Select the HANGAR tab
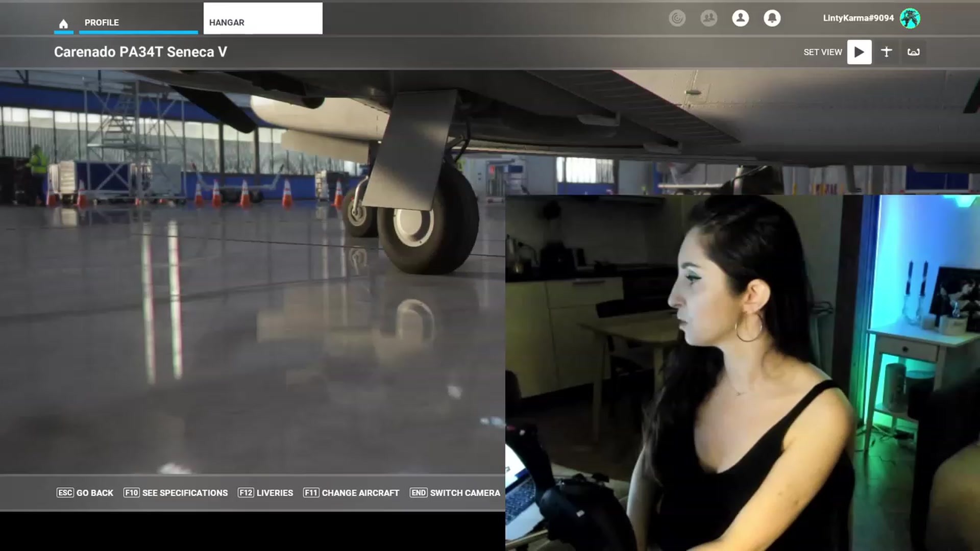The image size is (980, 551). click(263, 19)
